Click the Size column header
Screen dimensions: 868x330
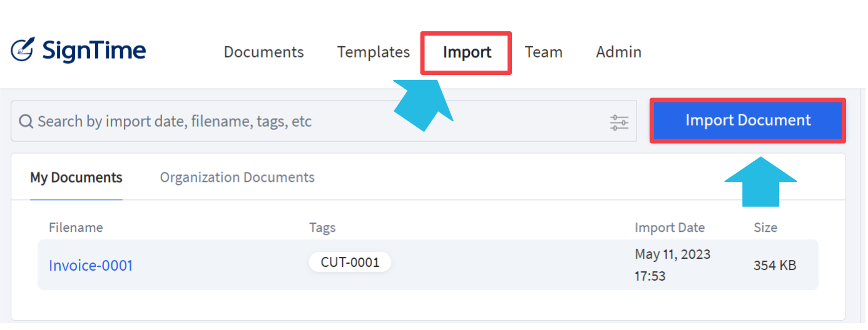tap(765, 227)
